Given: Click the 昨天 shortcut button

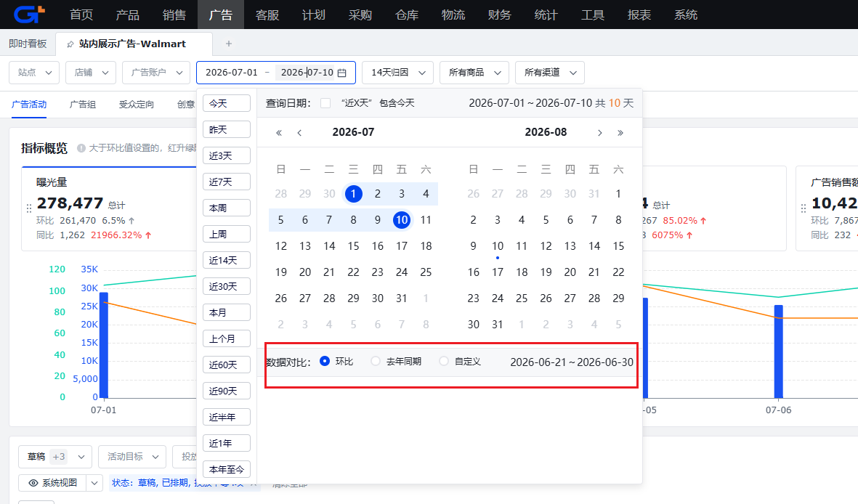Looking at the screenshot, I should coord(227,130).
